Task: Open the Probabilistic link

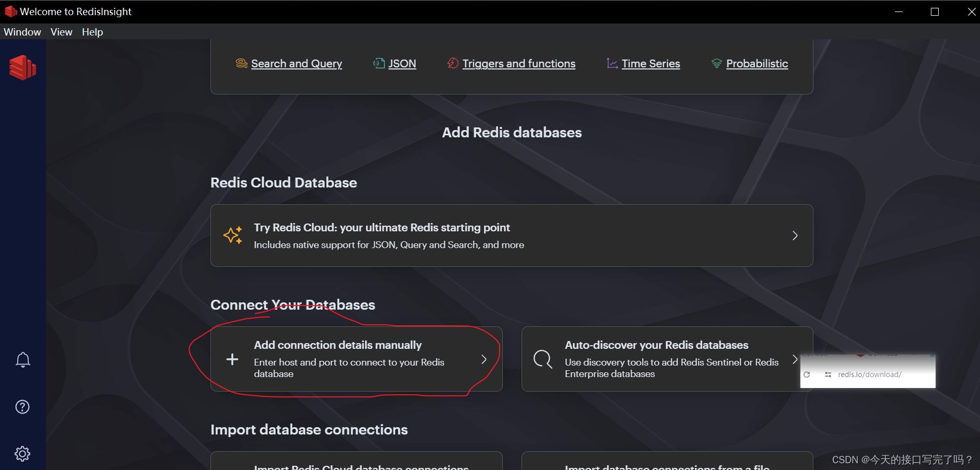Action: tap(757, 64)
